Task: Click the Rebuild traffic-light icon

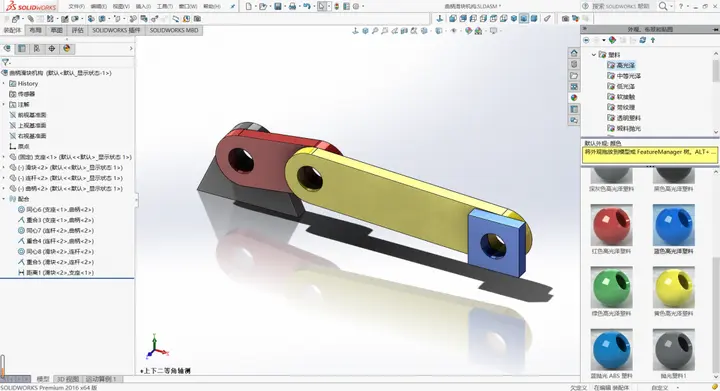Action: click(x=337, y=6)
